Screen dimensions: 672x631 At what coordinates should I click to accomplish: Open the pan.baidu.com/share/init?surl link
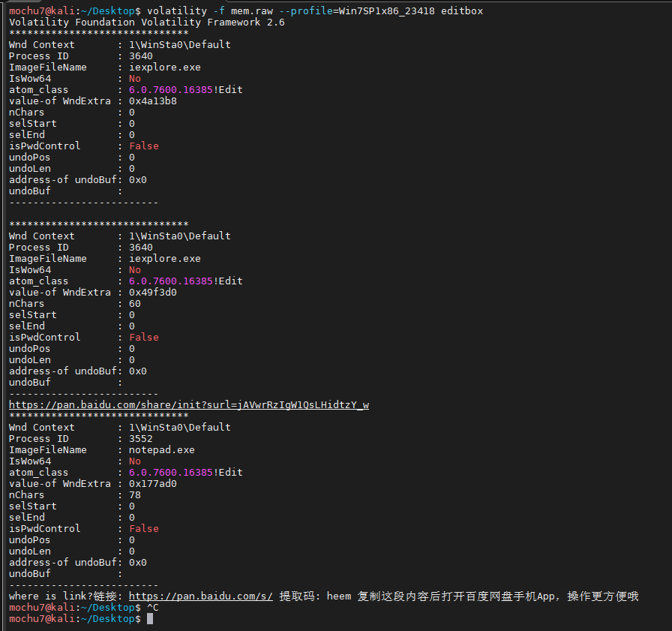(x=188, y=404)
